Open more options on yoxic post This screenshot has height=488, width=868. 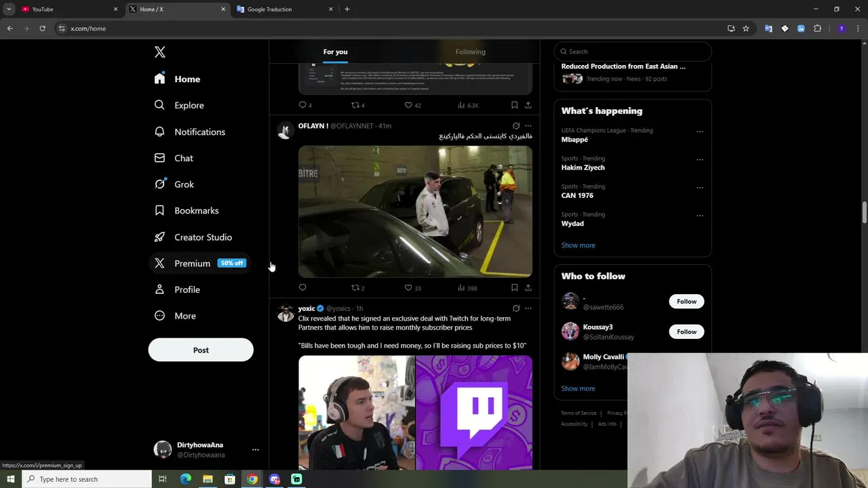pyautogui.click(x=528, y=308)
